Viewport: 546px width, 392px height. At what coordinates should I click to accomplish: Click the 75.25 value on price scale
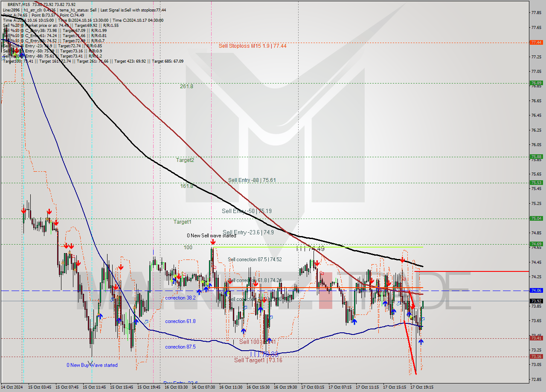click(536, 203)
